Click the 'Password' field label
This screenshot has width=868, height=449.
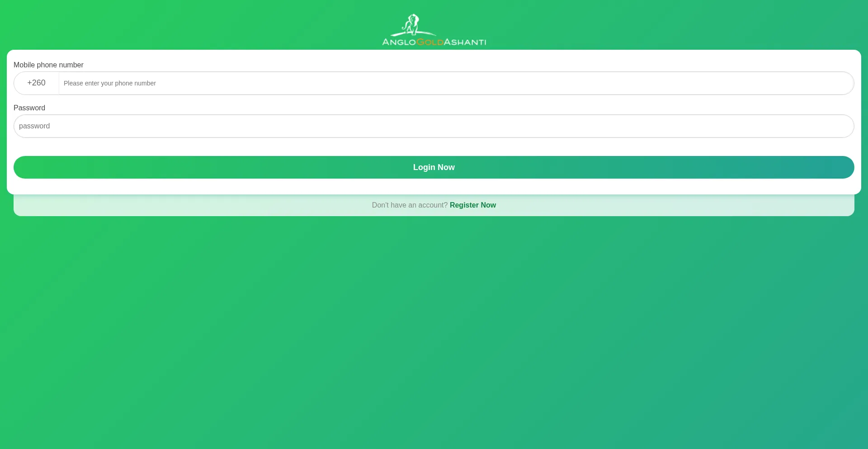coord(29,108)
